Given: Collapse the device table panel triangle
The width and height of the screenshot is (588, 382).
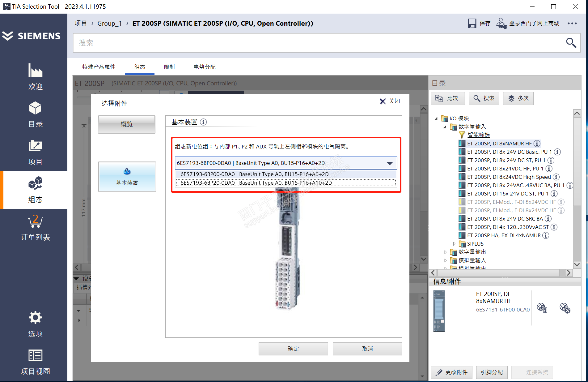Looking at the screenshot, I should pyautogui.click(x=76, y=278).
